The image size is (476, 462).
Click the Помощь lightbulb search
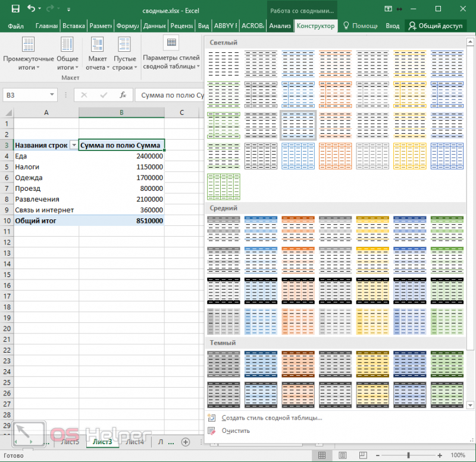(361, 26)
